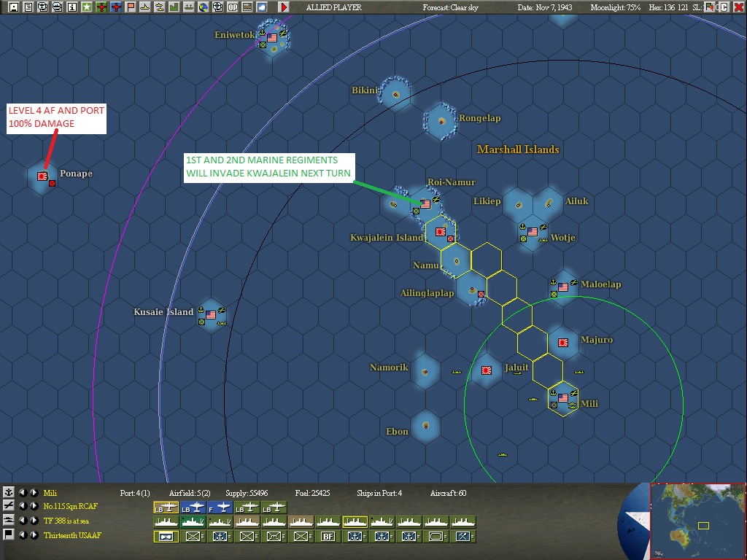Viewport: 747px width, 560px height.
Task: Click the ship icon beside TF 388 row
Action: coord(9,521)
